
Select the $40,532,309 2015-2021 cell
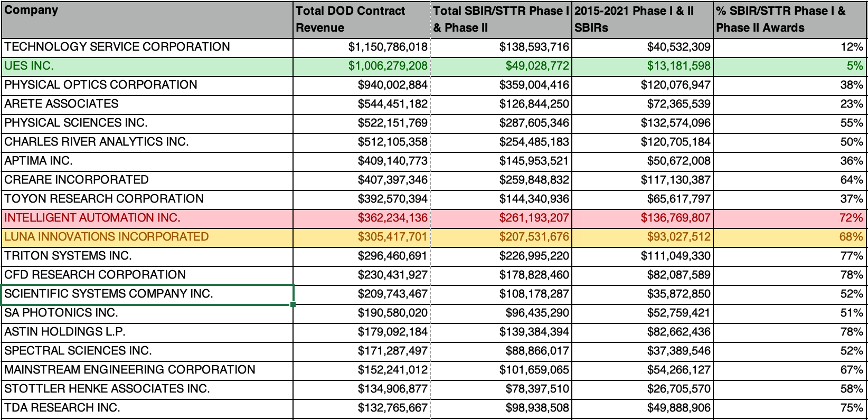[x=643, y=47]
